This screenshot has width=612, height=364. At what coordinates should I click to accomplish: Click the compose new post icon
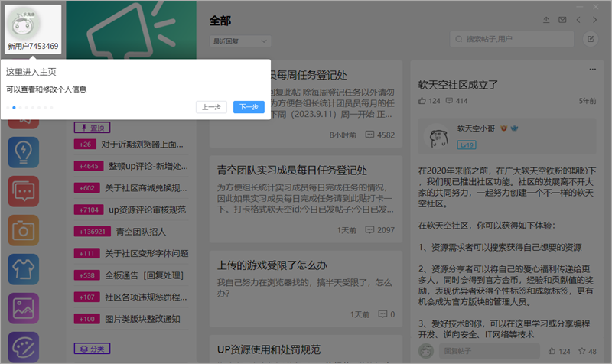(x=591, y=39)
